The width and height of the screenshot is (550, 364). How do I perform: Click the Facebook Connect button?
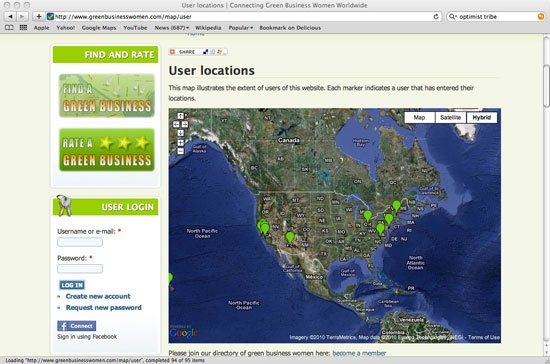coord(76,326)
